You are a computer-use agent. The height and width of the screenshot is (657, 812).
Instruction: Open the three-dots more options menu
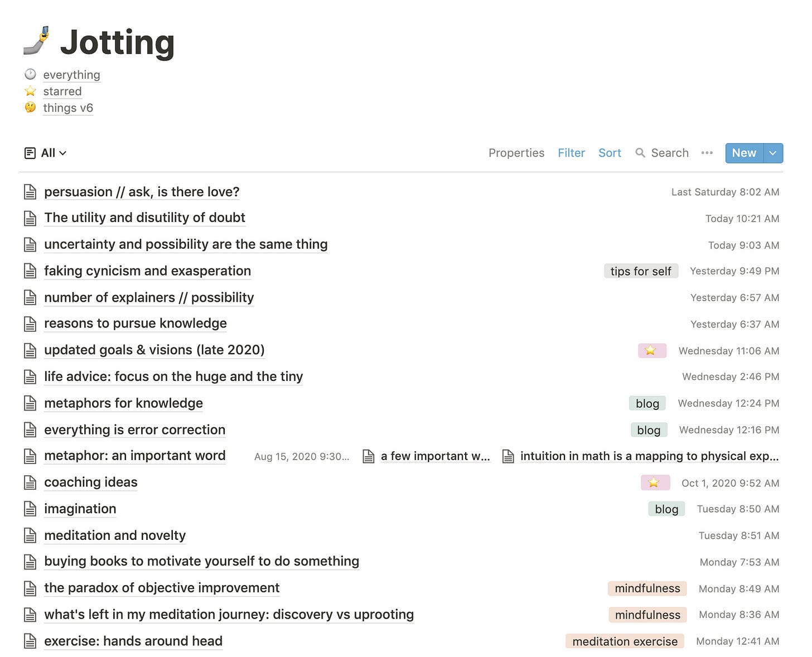coord(707,153)
